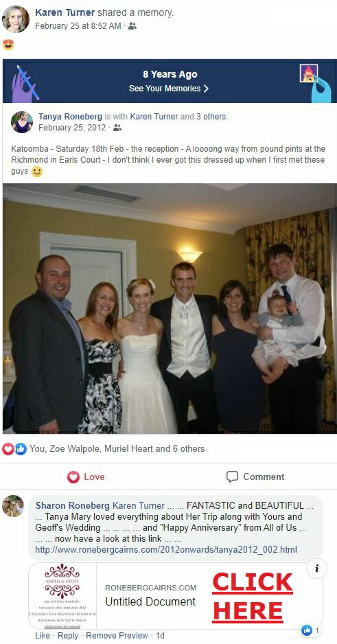The width and height of the screenshot is (337, 644).
Task: Click the Comment speech bubble icon
Action: [232, 476]
